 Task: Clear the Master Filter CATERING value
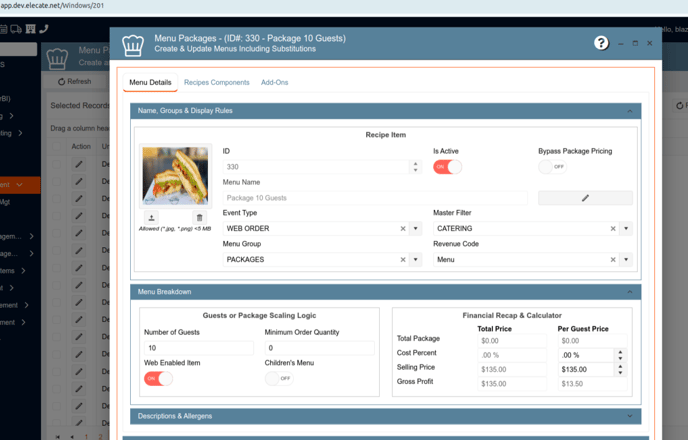coord(613,229)
